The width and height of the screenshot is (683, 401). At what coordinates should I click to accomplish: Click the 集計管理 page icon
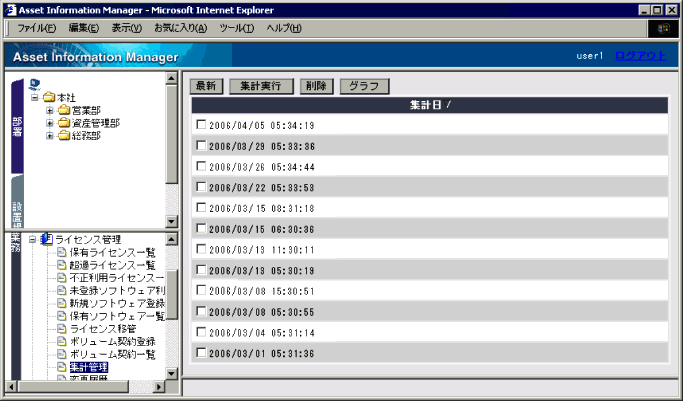pos(62,367)
